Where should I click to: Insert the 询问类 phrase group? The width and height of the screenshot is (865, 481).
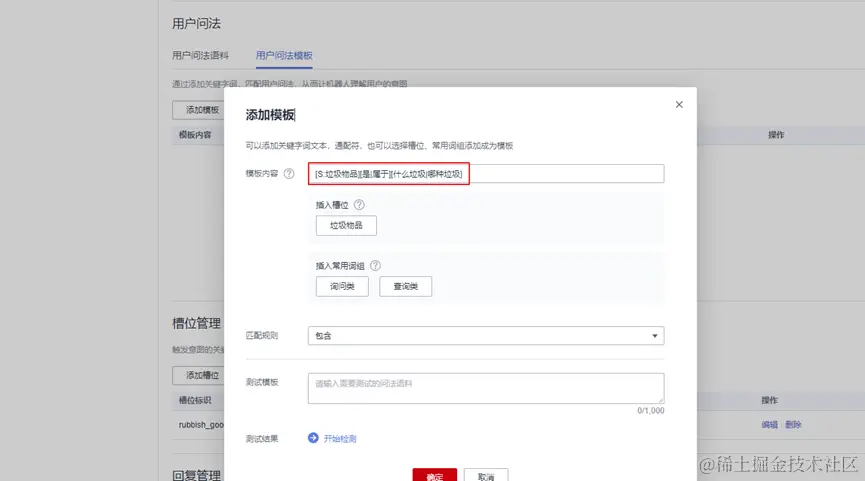(x=342, y=286)
